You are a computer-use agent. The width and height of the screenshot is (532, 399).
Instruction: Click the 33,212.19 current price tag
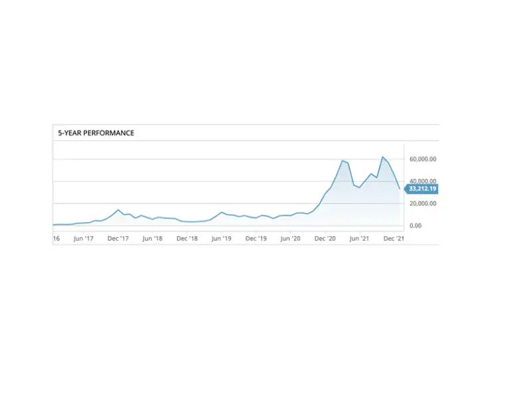(422, 189)
